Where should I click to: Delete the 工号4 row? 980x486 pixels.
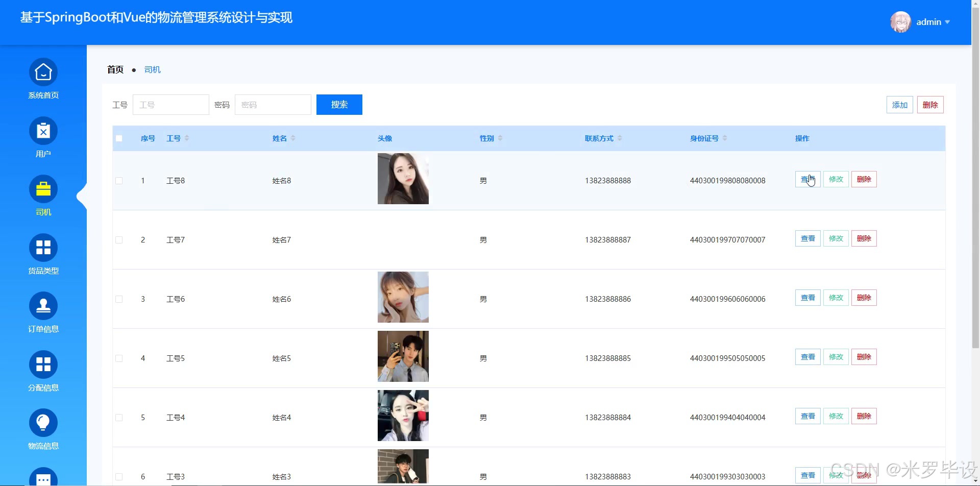tap(864, 416)
